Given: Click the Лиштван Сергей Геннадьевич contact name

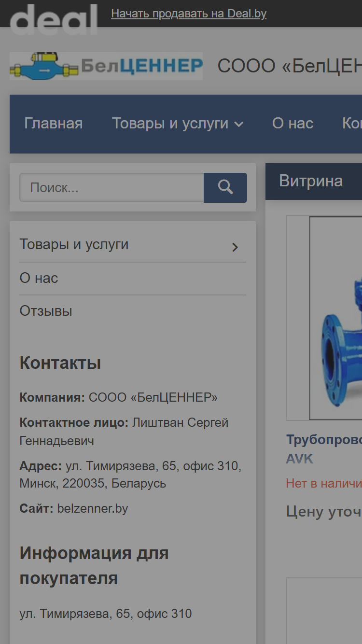Looking at the screenshot, I should coord(124,432).
